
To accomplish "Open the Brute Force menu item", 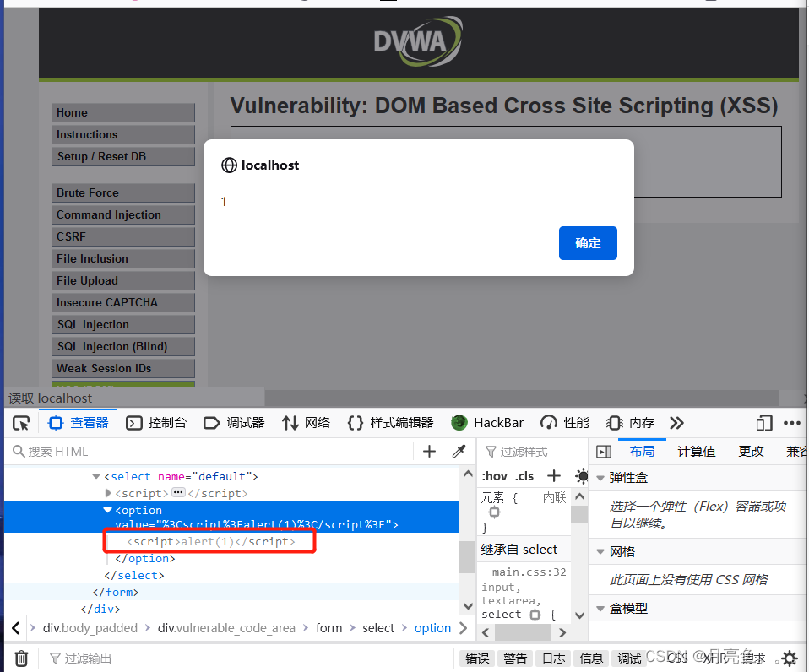I will (x=123, y=192).
